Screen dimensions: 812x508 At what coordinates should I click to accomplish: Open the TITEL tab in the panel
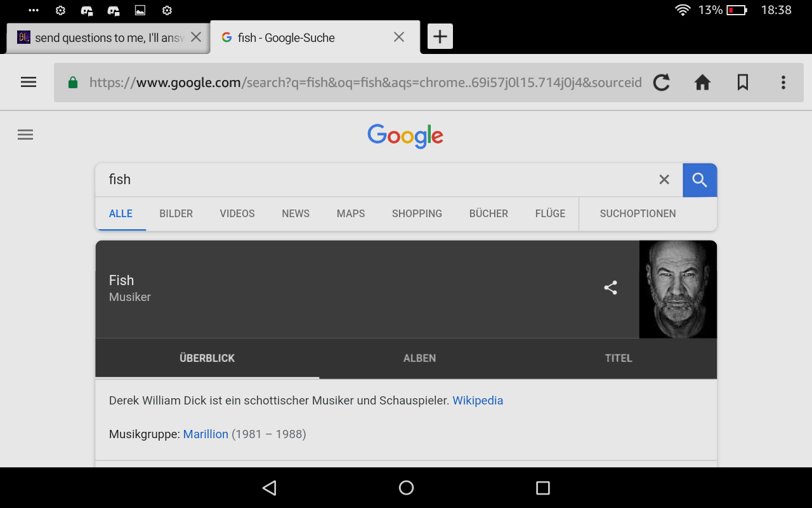(x=619, y=358)
